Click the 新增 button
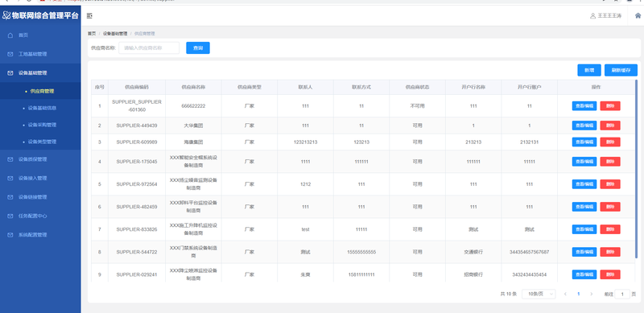644x313 pixels. pyautogui.click(x=589, y=70)
